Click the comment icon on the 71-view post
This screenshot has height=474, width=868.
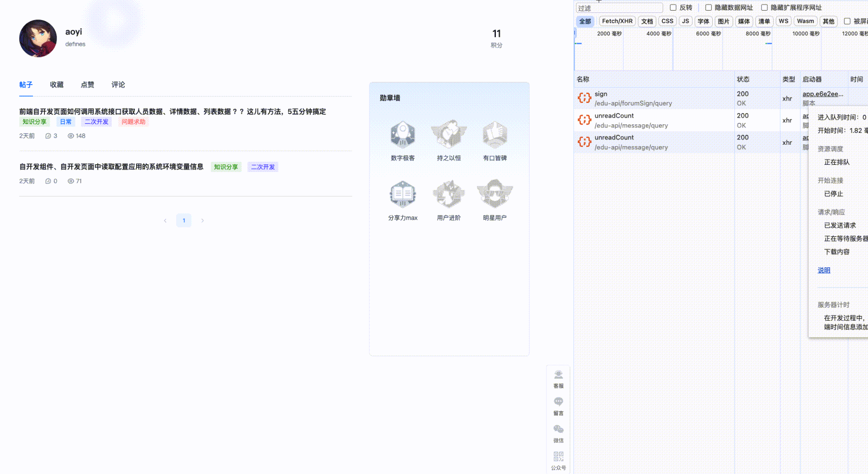(x=48, y=181)
